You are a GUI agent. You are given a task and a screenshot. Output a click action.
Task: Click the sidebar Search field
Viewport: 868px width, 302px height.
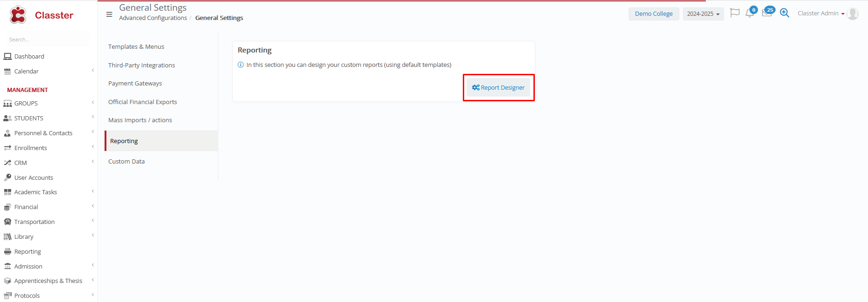(46, 39)
